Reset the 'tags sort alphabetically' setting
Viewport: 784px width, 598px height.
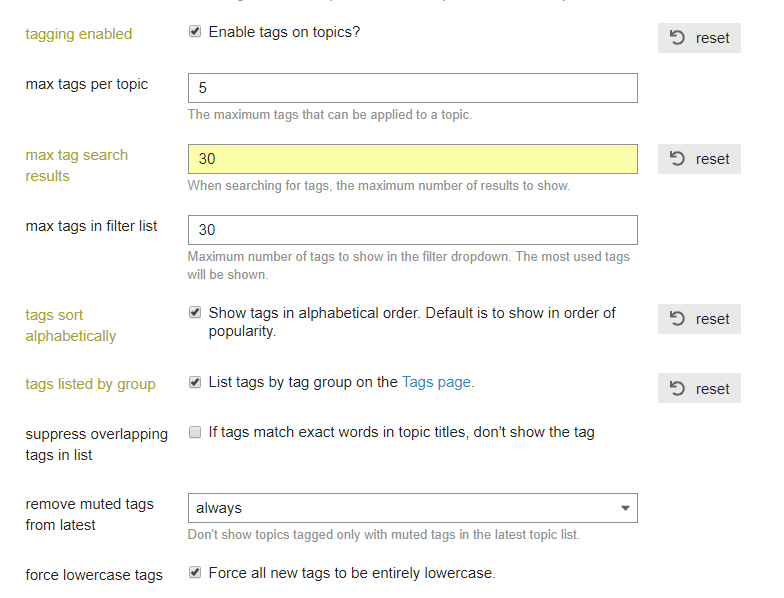[699, 319]
